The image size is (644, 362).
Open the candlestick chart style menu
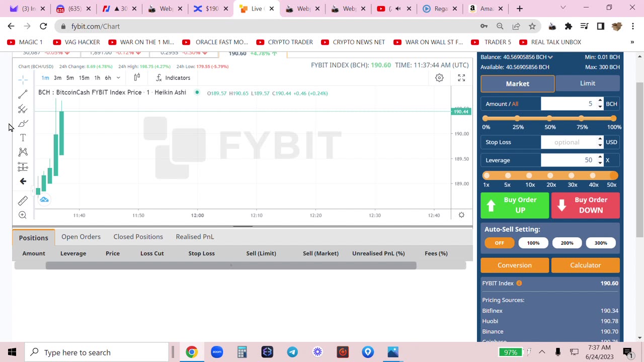137,77
